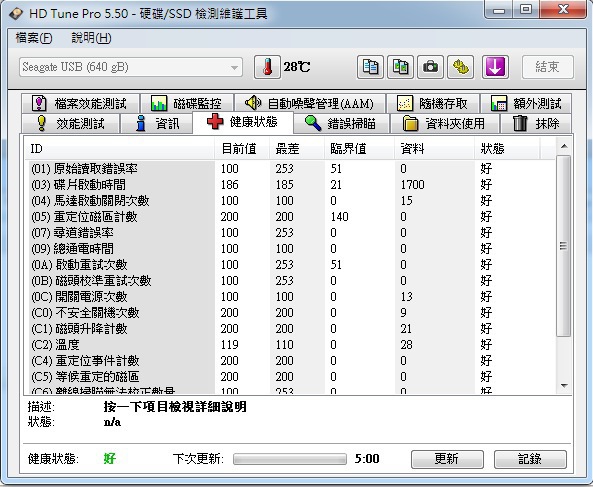This screenshot has width=593, height=487.
Task: Click the camera save screenshot icon
Action: pos(430,67)
